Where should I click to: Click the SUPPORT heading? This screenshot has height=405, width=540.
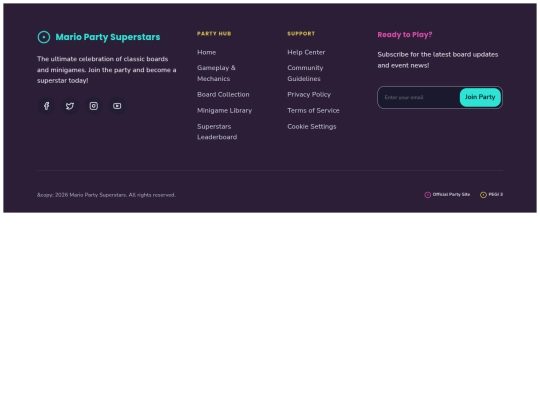[301, 34]
